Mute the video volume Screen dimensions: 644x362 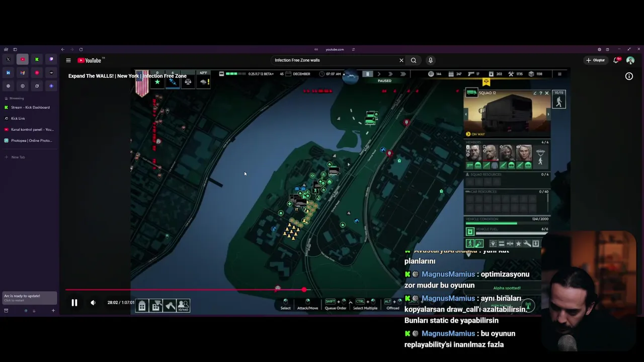pos(93,303)
